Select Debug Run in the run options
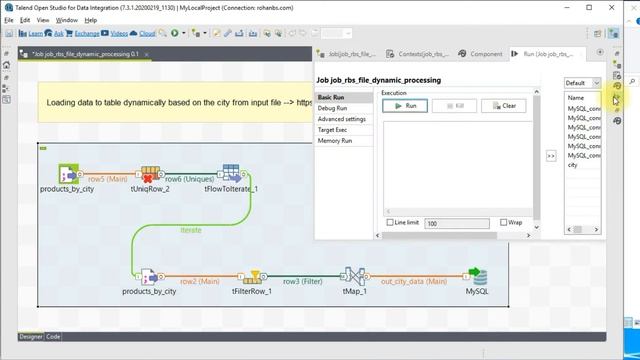This screenshot has width=640, height=360. (x=344, y=108)
